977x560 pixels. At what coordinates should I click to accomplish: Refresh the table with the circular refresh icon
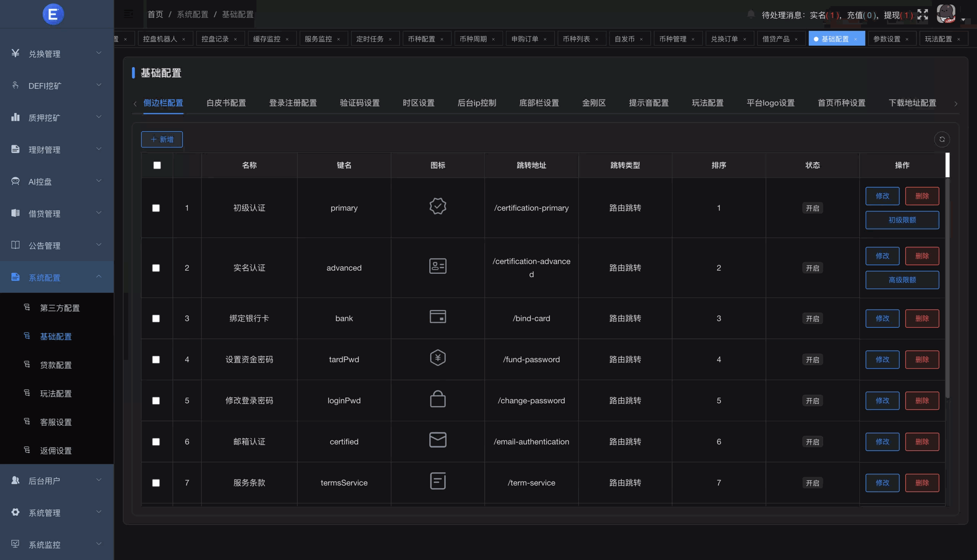pyautogui.click(x=942, y=139)
